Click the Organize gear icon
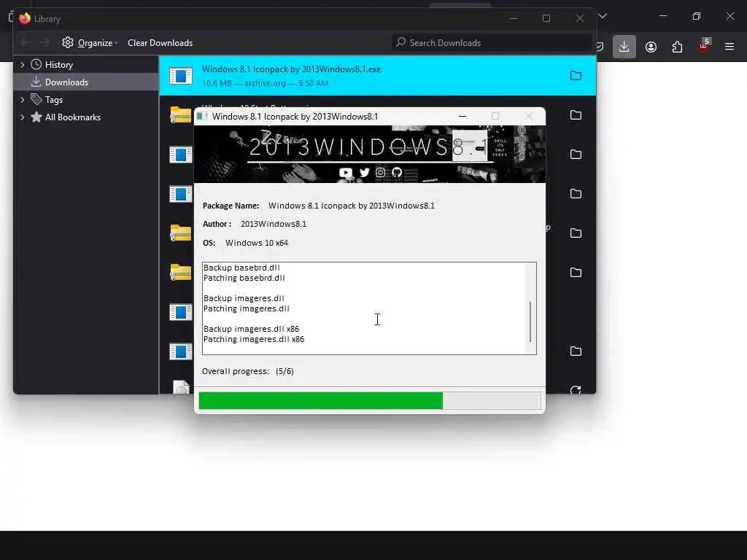 point(68,42)
